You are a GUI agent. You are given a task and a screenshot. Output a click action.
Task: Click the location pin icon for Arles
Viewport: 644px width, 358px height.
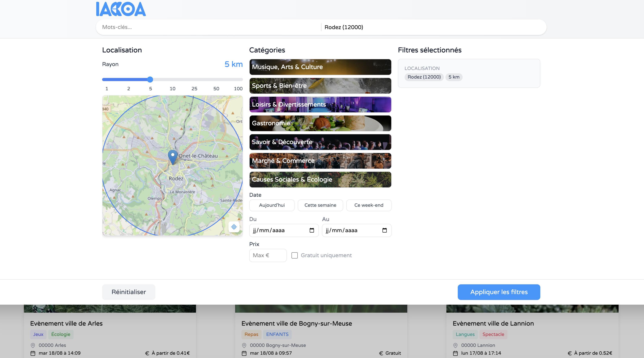click(x=33, y=345)
